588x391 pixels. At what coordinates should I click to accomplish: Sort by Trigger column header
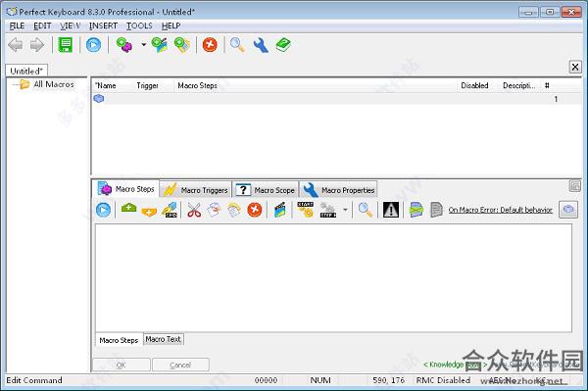point(147,85)
